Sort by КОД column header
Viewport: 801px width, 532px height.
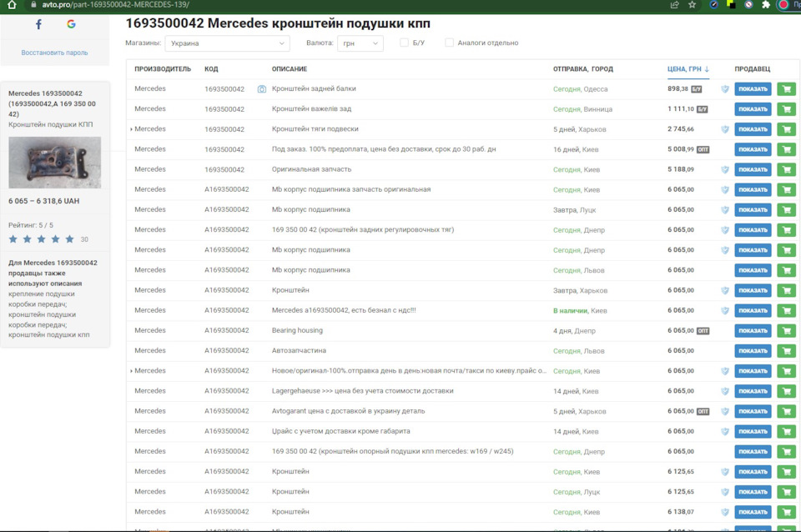pyautogui.click(x=211, y=69)
